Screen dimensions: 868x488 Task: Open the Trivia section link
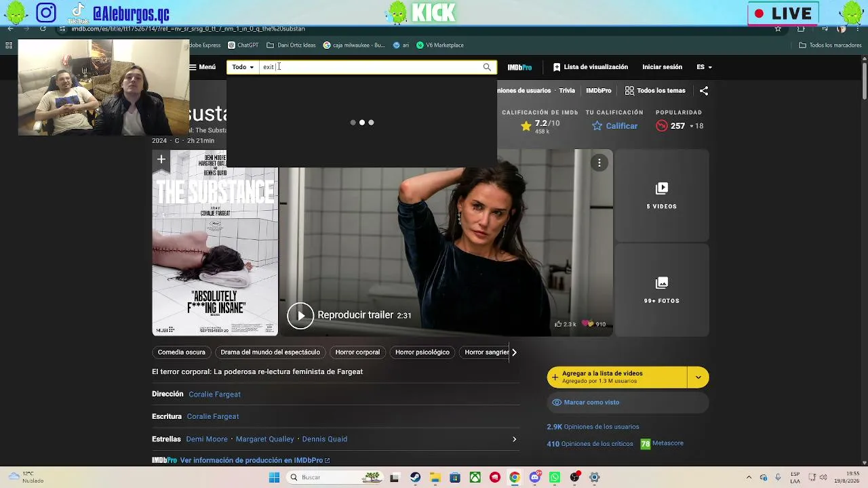[567, 90]
